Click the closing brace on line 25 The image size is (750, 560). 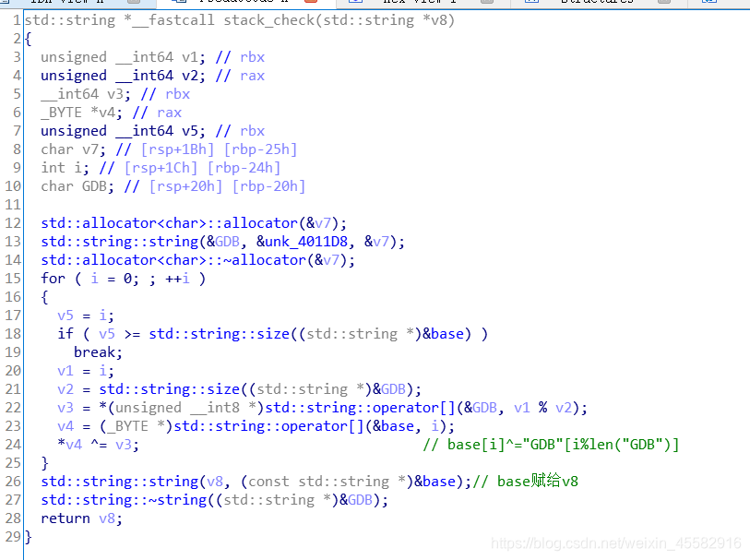pos(45,463)
